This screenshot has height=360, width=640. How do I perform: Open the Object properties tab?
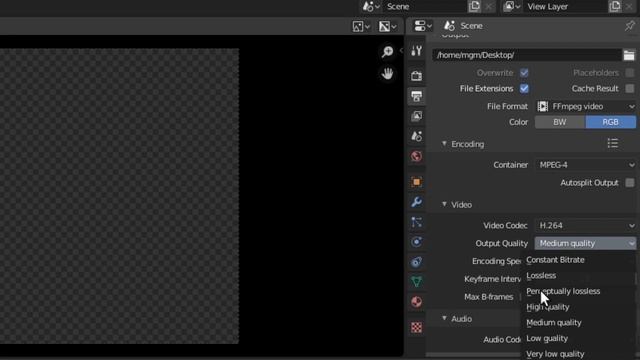416,182
